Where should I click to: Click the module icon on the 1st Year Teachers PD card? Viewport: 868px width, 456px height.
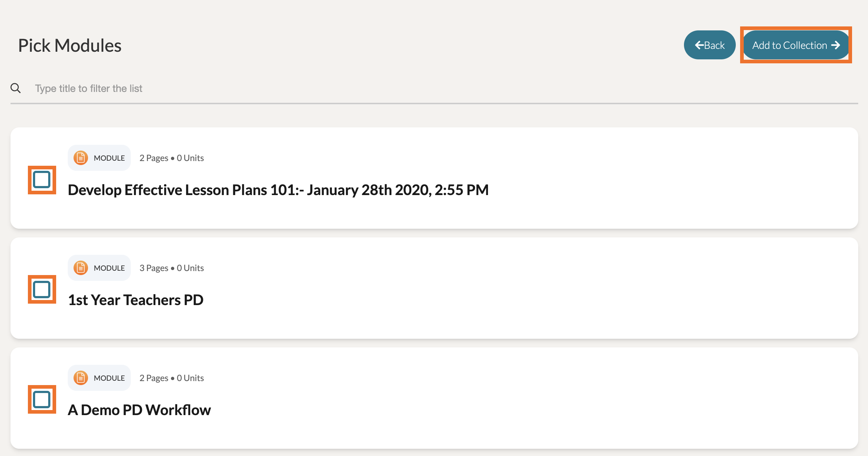point(81,268)
